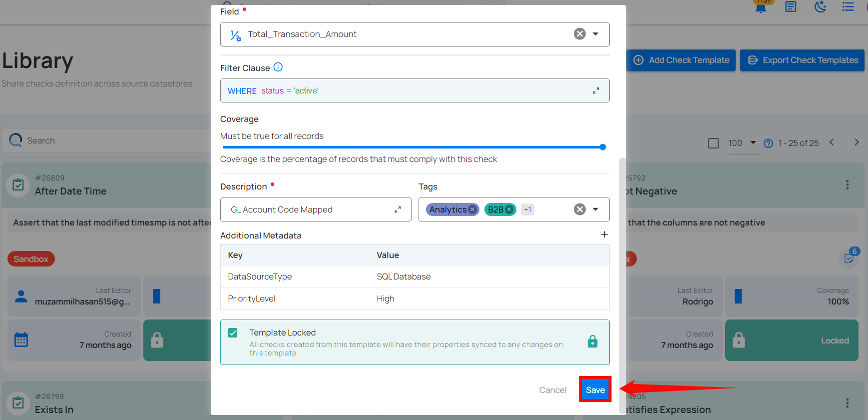Click Export Check Templates button
Screen dimensions: 868x420
pyautogui.click(x=803, y=60)
